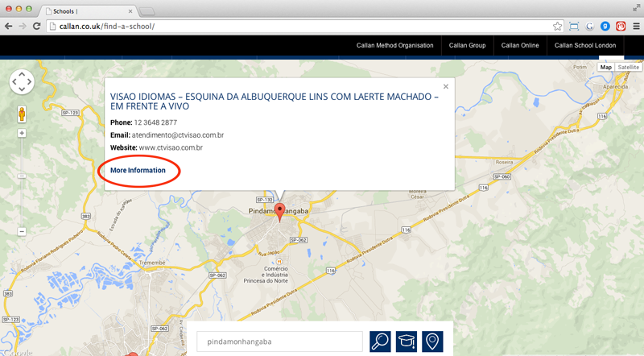
Task: Reload the page with refresh icon
Action: point(36,27)
